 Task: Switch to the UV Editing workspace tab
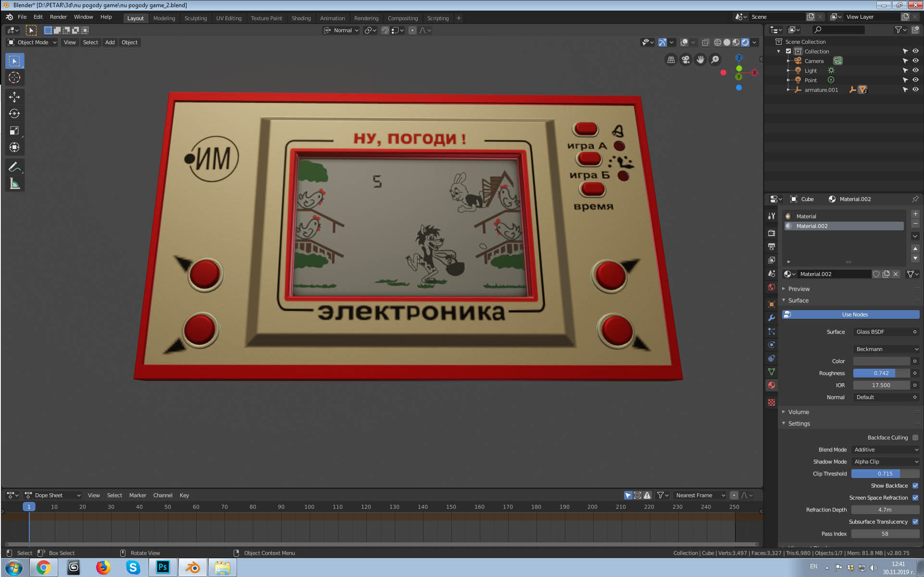pos(229,18)
